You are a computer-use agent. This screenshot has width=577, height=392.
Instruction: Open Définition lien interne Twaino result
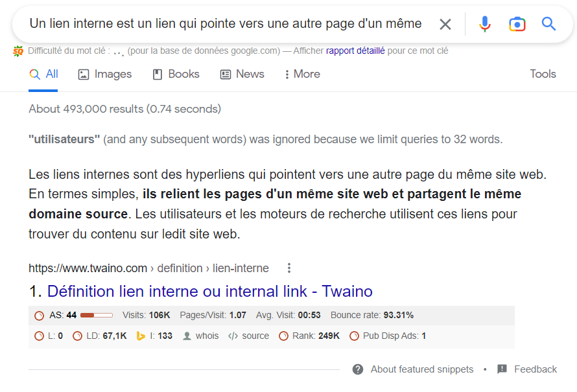209,291
